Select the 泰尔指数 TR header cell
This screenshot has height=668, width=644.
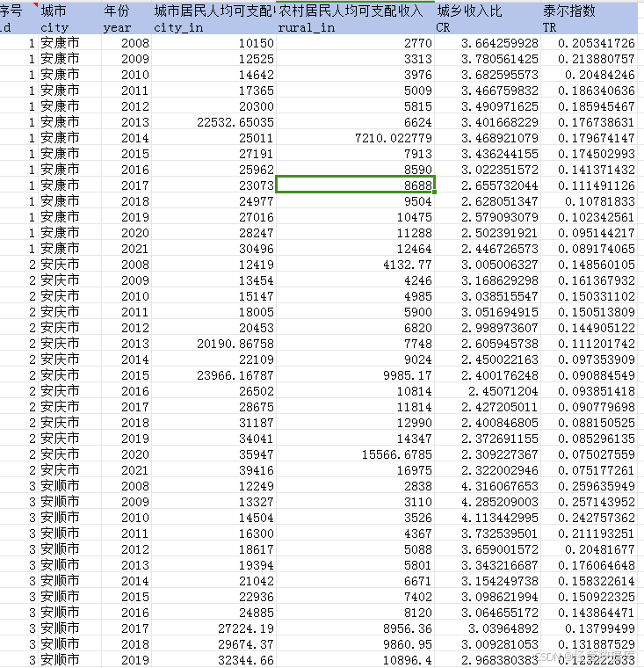tap(589, 18)
